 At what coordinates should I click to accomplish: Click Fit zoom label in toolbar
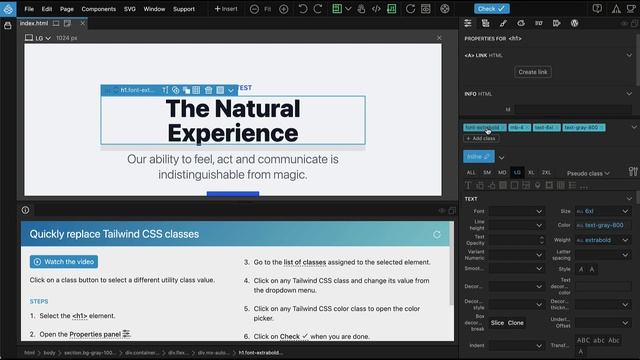[268, 9]
